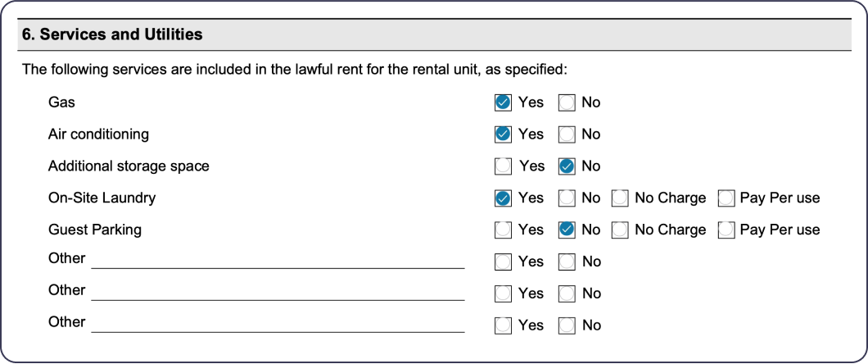Image resolution: width=868 pixels, height=364 pixels.
Task: Uncheck the Gas Yes checkbox
Action: pos(503,102)
